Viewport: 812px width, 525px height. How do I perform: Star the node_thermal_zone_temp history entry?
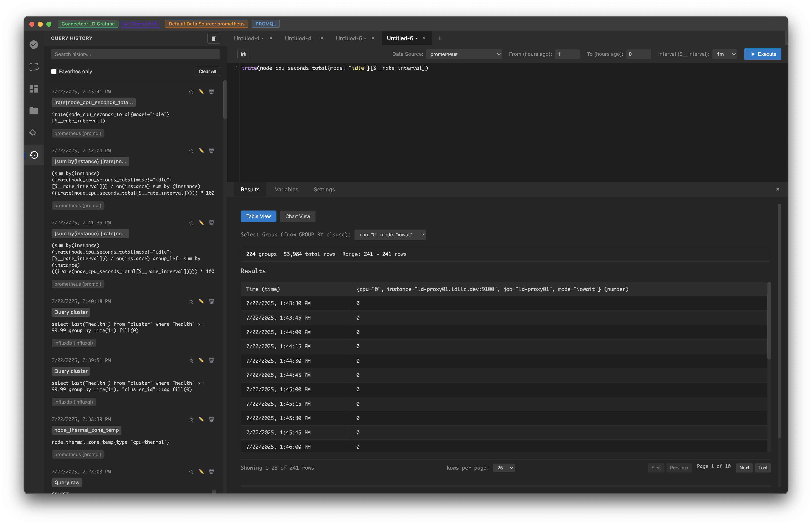191,419
